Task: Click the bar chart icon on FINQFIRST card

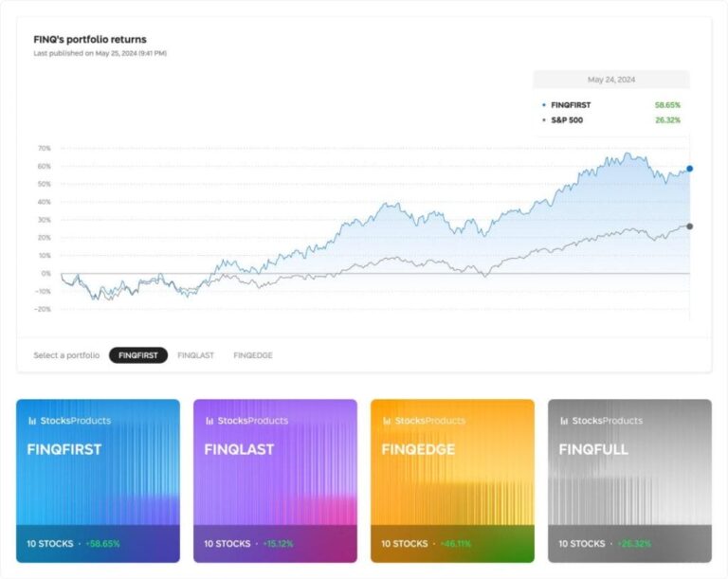Action: pos(32,421)
